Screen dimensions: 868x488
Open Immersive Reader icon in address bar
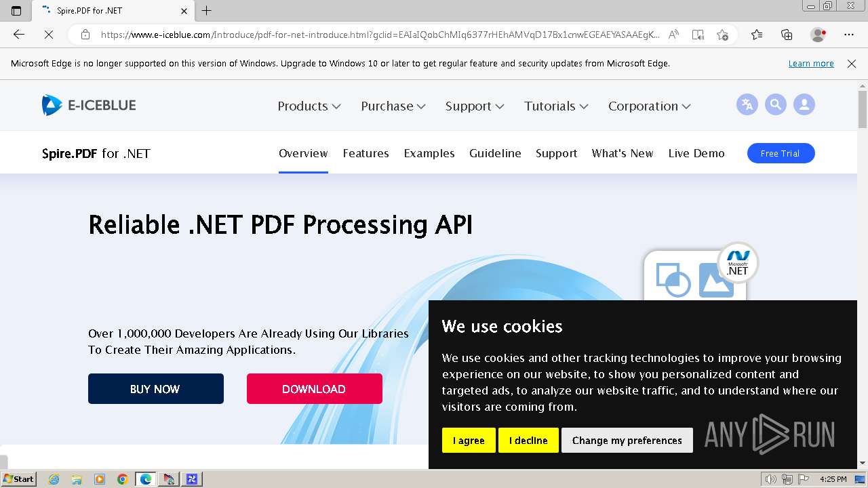(x=698, y=35)
